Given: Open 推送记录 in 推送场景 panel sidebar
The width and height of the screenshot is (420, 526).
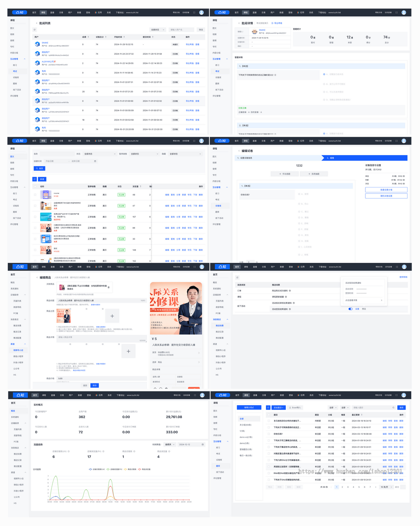Looking at the screenshot, I should tap(219, 332).
